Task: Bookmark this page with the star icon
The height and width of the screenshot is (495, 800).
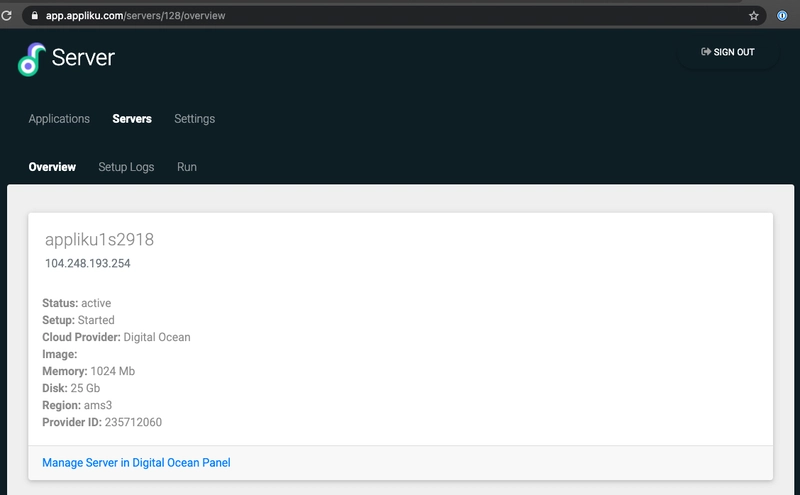Action: pos(754,16)
